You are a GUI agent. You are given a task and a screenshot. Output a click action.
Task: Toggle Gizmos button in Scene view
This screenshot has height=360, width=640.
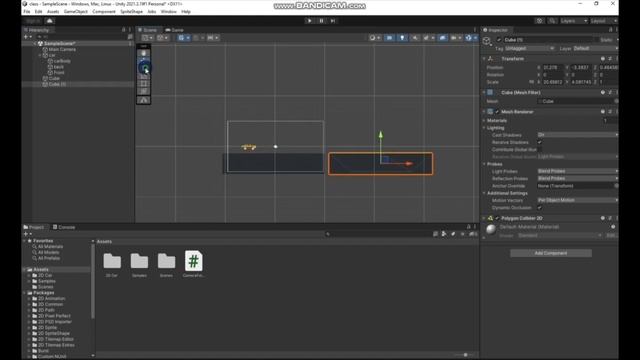[x=470, y=38]
